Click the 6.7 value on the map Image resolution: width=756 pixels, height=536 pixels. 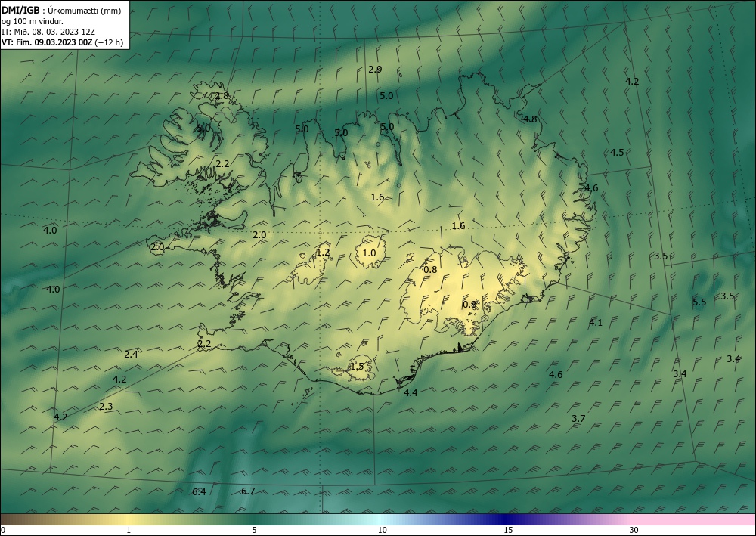[x=248, y=491]
